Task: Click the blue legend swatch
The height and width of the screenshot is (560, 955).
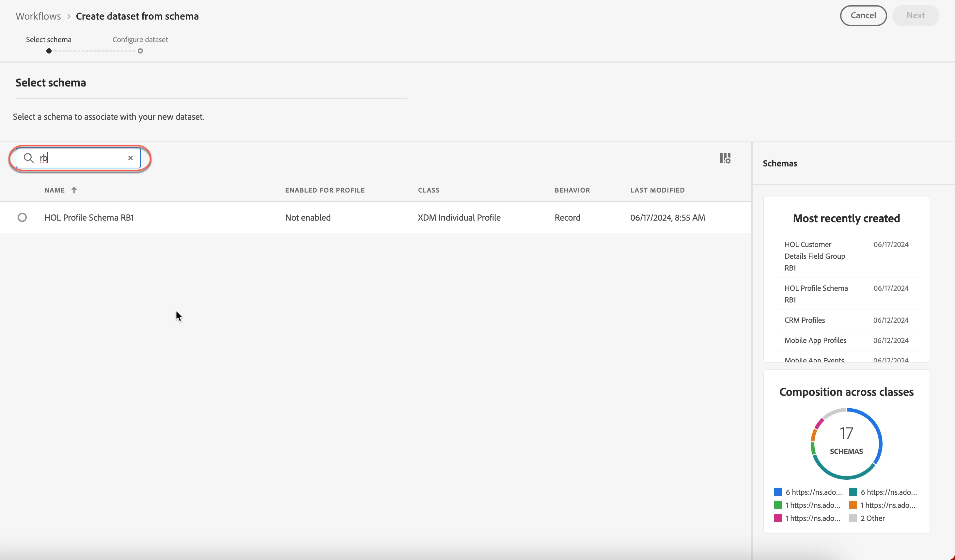Action: click(x=778, y=492)
